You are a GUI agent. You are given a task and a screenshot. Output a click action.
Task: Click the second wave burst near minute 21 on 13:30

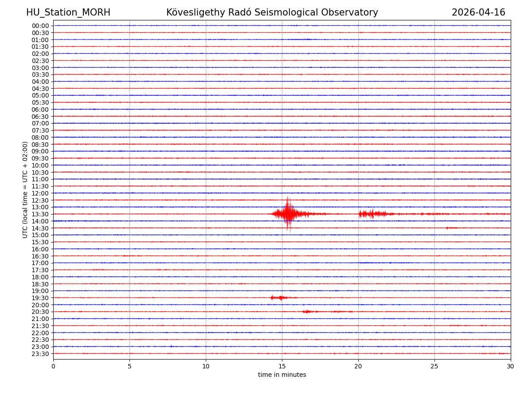(x=372, y=214)
